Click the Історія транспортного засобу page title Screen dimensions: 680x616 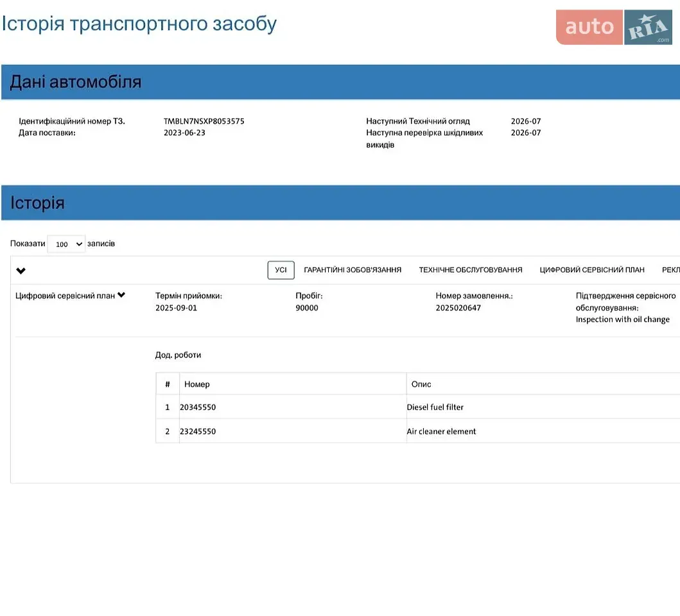(139, 24)
